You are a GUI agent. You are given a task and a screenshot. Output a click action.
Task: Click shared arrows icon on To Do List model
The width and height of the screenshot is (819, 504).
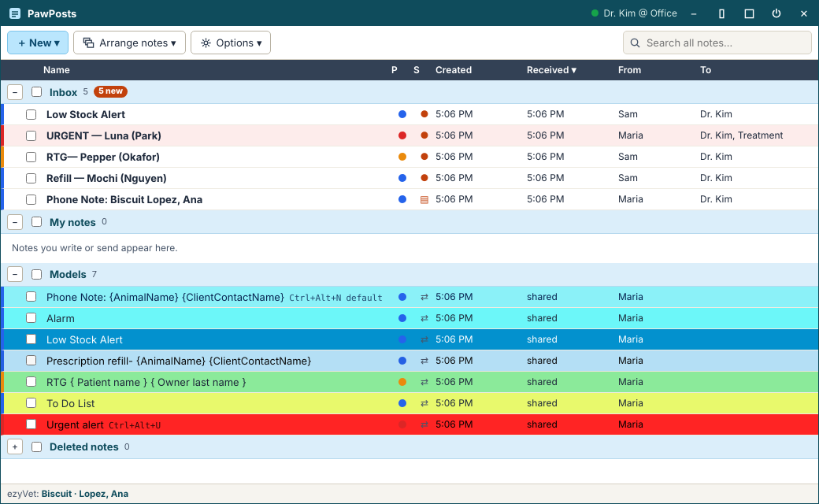[424, 403]
